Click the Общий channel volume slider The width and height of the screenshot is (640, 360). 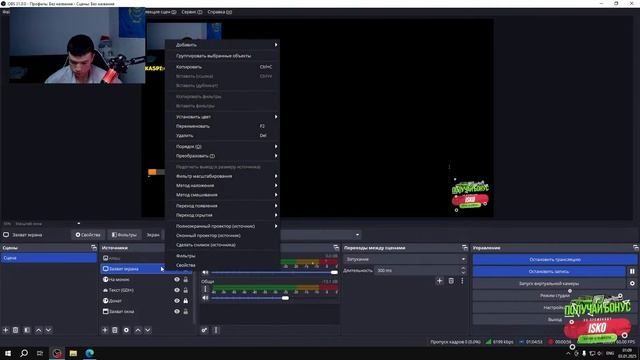274,298
